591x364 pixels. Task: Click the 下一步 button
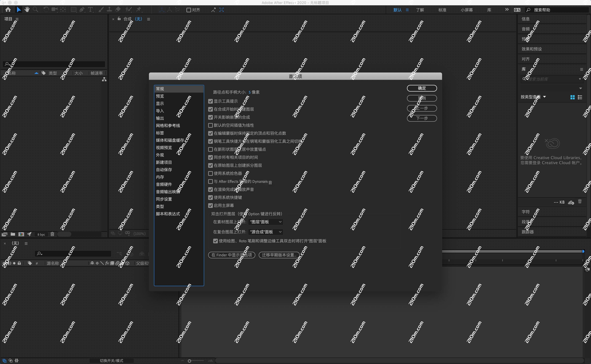click(422, 118)
